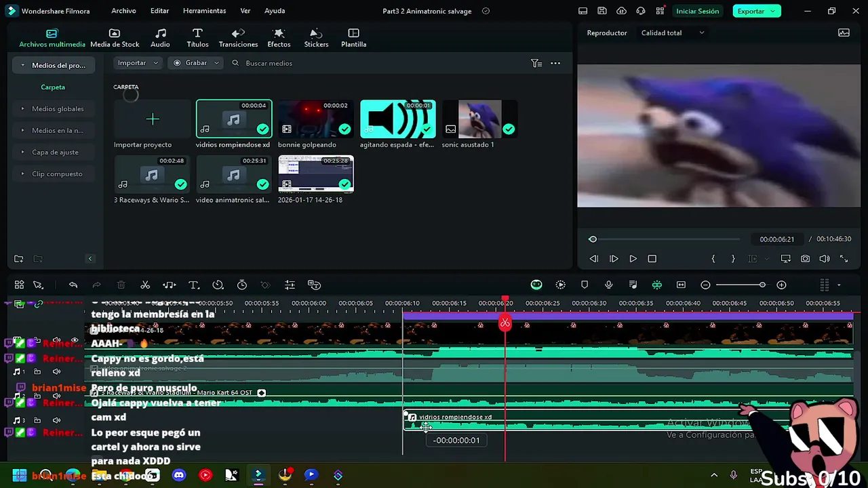Open the text tool in timeline toolbar

pyautogui.click(x=193, y=285)
